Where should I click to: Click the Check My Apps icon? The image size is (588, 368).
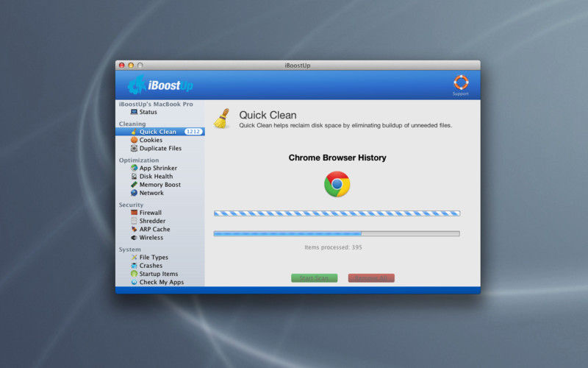[134, 282]
